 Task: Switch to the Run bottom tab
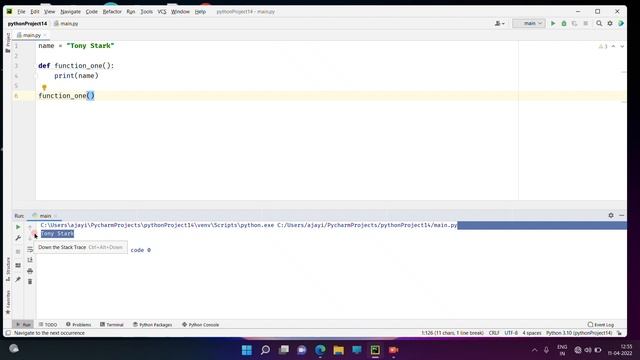click(23, 324)
